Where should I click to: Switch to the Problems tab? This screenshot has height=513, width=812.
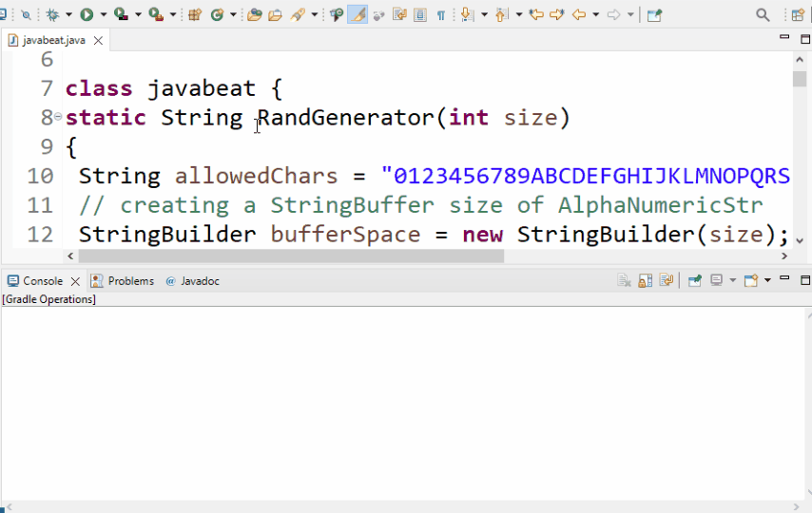click(x=124, y=281)
